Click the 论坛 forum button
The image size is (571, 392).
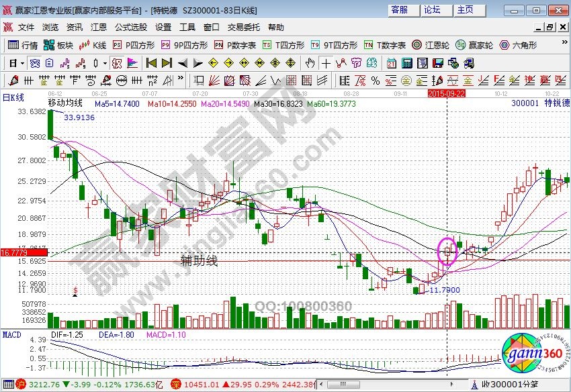click(432, 10)
